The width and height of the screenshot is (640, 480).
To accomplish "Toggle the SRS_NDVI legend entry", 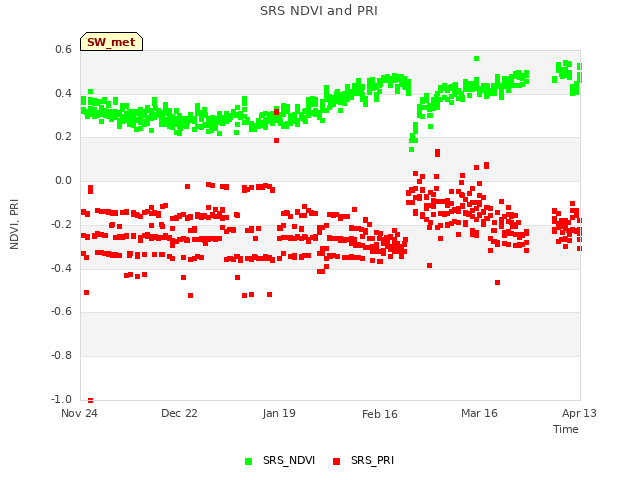I will (x=280, y=460).
